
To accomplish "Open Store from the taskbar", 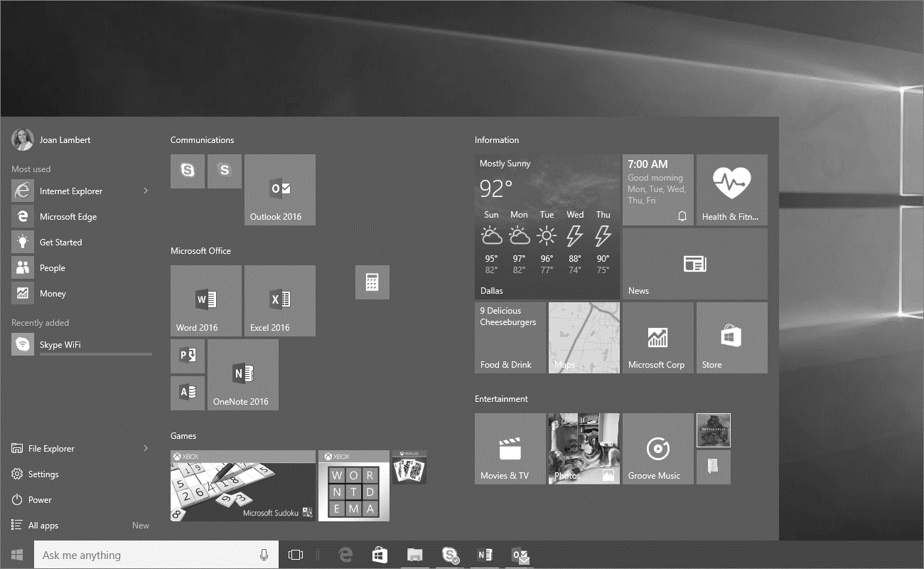I will [380, 555].
